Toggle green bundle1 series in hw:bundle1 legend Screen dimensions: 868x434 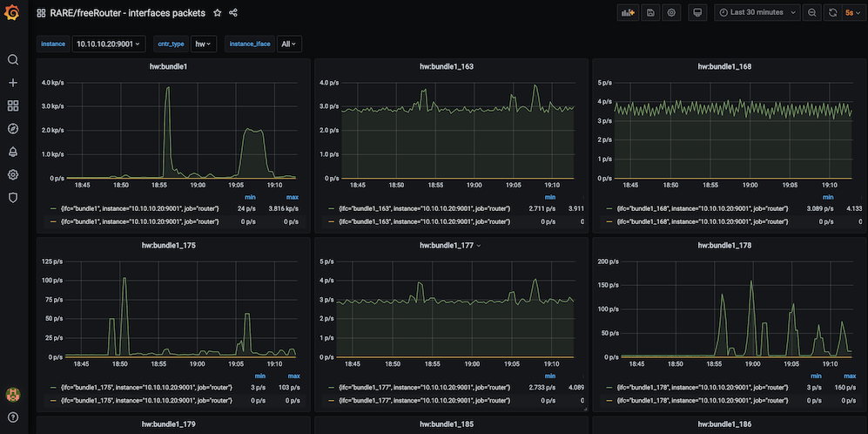[x=140, y=208]
